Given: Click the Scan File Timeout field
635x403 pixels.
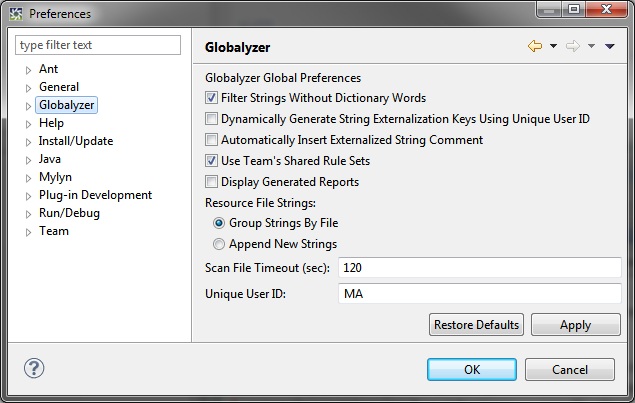Looking at the screenshot, I should pyautogui.click(x=480, y=268).
